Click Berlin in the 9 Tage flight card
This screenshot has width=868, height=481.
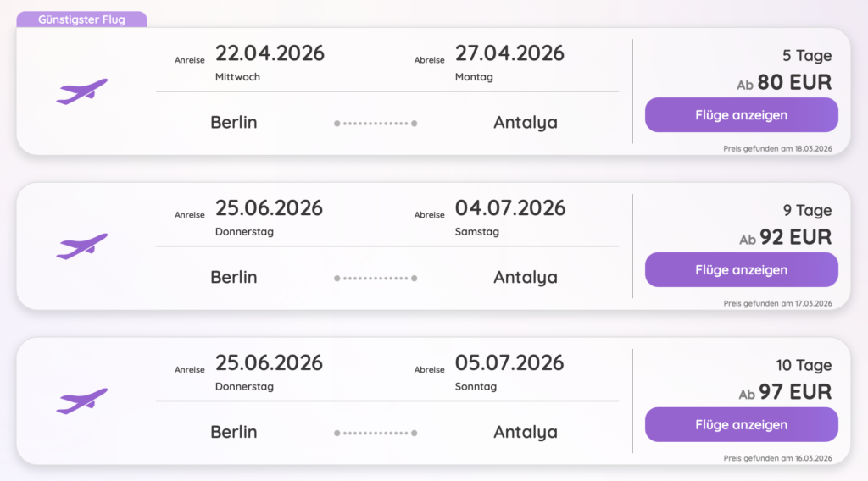click(x=234, y=278)
